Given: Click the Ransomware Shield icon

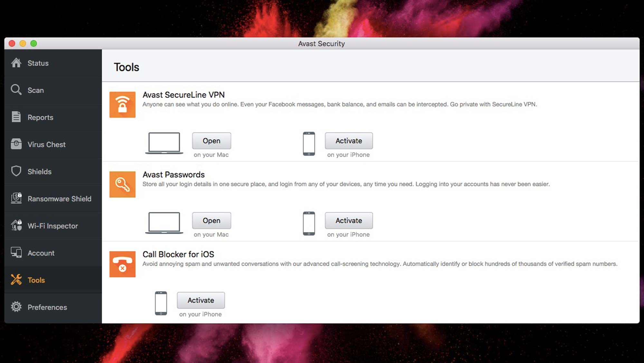Looking at the screenshot, I should tap(16, 198).
